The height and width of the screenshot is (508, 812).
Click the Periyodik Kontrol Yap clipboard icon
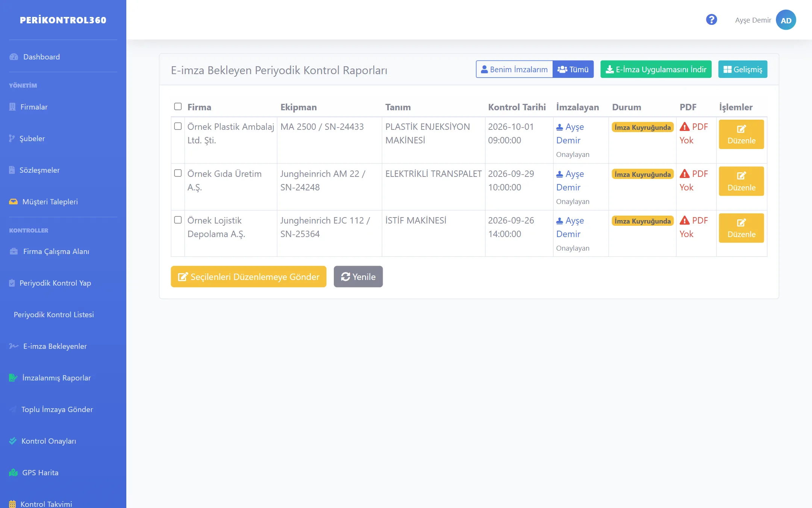12,283
